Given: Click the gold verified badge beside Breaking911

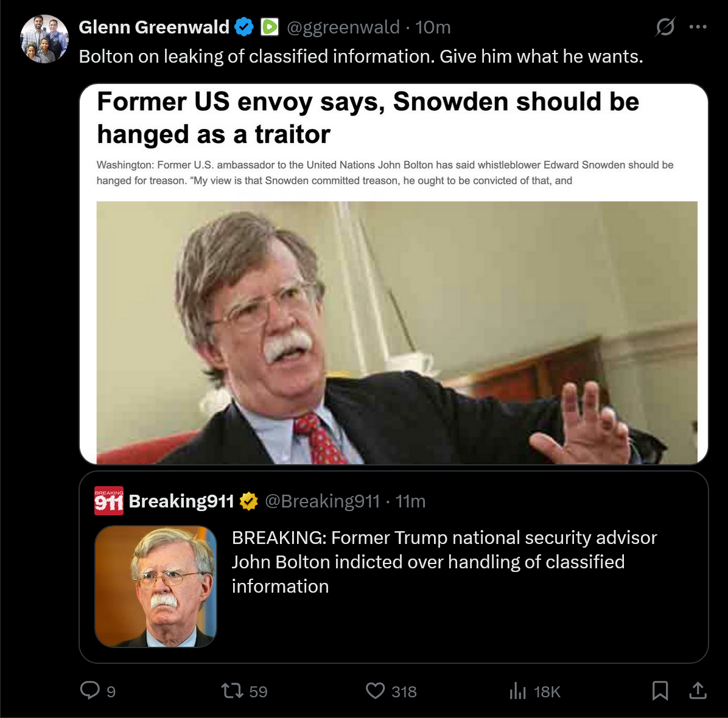Looking at the screenshot, I should [x=249, y=501].
